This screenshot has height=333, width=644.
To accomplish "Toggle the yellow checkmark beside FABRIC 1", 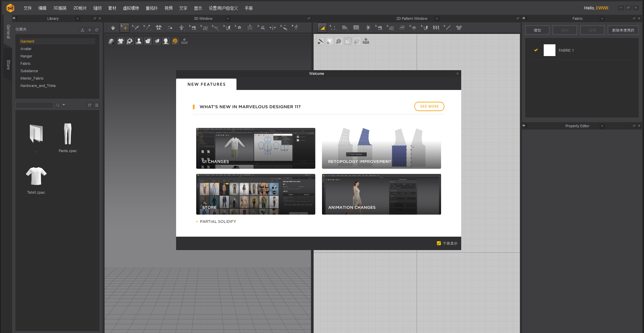I will point(536,50).
